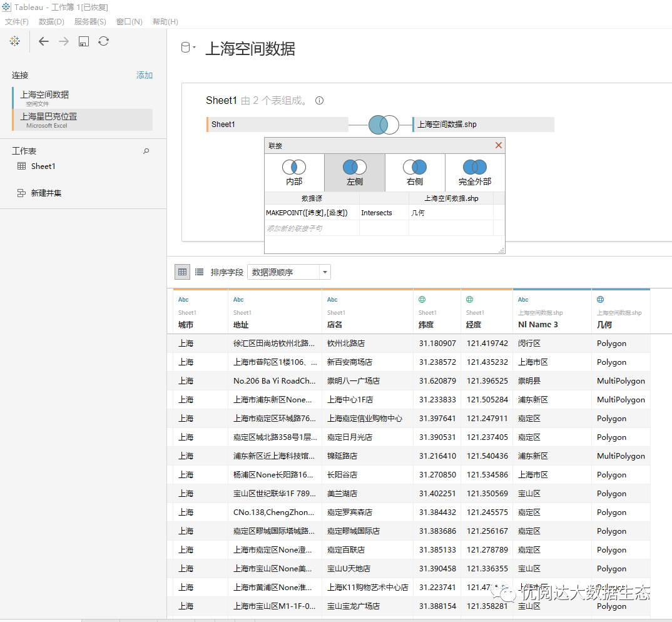Select the left join type (左侧)
The width and height of the screenshot is (672, 622).
click(x=355, y=173)
